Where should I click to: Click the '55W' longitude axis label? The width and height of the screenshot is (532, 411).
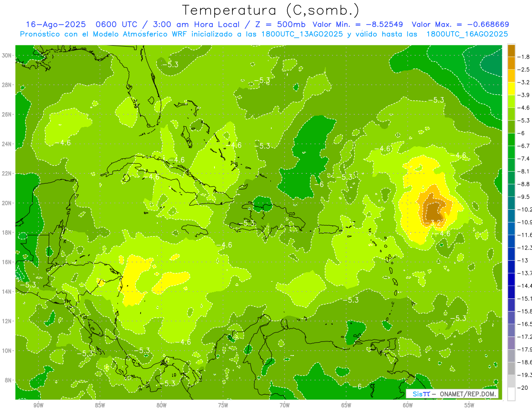[469, 405]
